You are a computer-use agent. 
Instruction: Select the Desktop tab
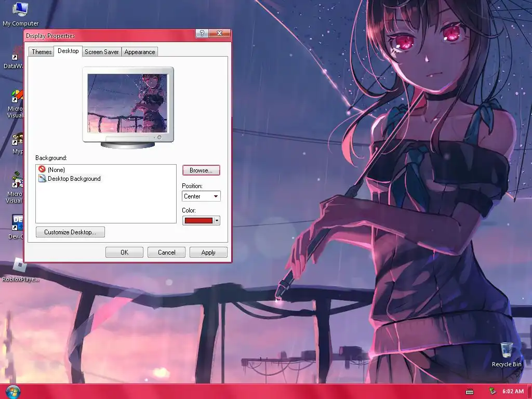pos(68,51)
